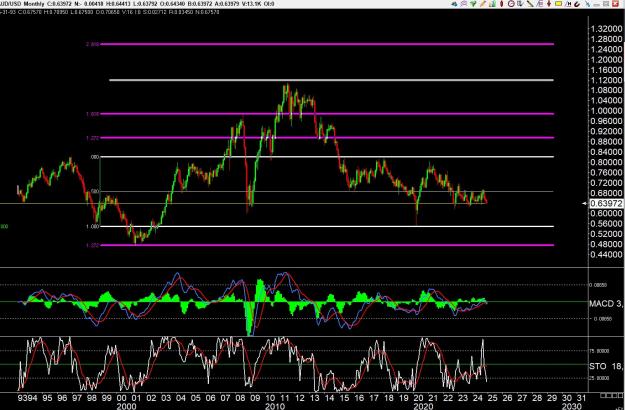Screen dimensions: 625x410
Task: Click the red down arrow icon
Action: pyautogui.click(x=549, y=4)
